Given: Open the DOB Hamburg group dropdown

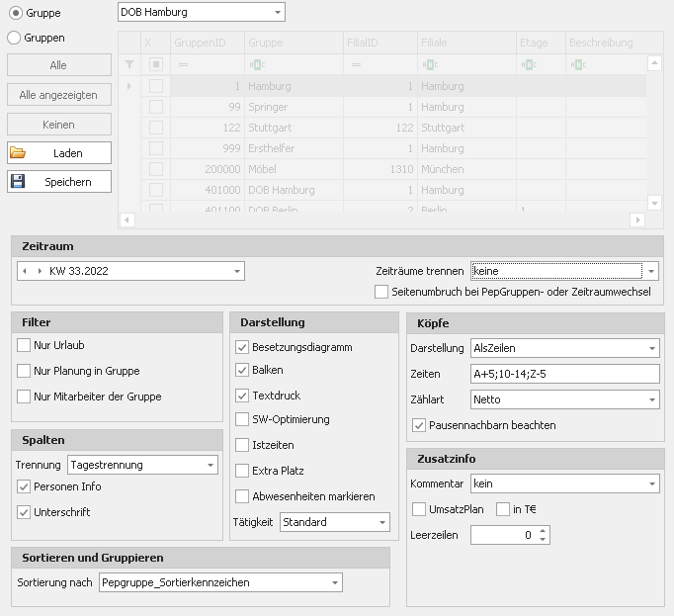Looking at the screenshot, I should click(x=277, y=13).
